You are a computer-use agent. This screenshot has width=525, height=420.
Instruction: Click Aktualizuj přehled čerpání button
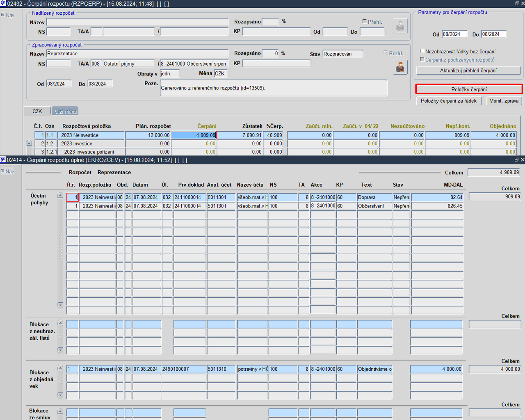[468, 71]
